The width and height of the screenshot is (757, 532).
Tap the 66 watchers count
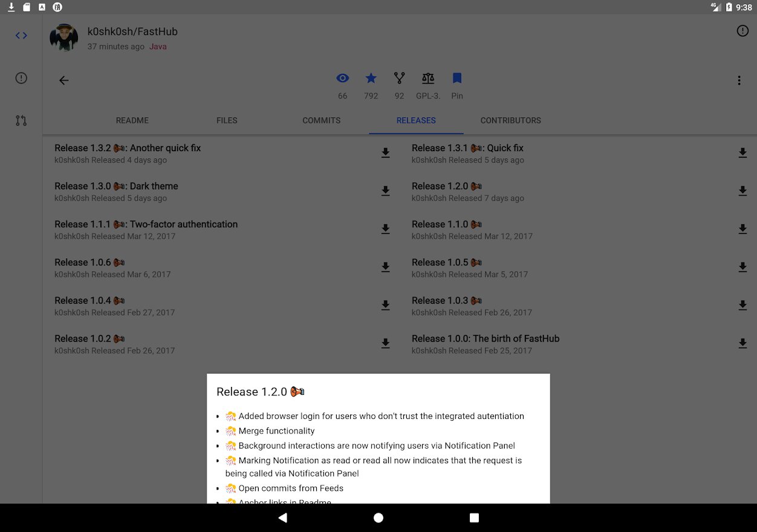pos(343,96)
